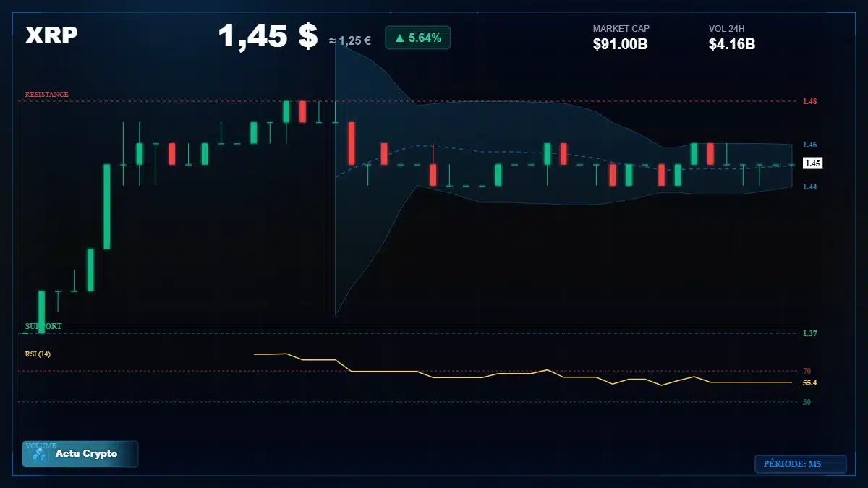The height and width of the screenshot is (488, 868).
Task: Click the $4.16B volume value
Action: tap(732, 44)
